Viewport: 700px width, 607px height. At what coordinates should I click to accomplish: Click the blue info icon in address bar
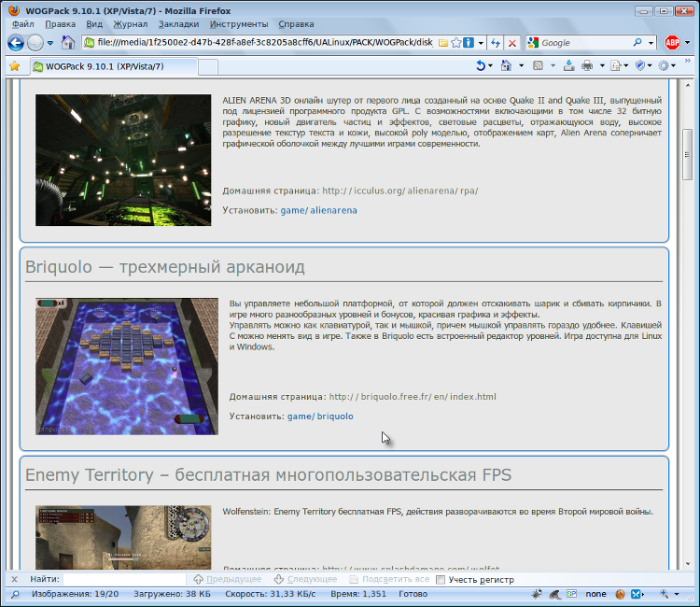click(x=469, y=43)
